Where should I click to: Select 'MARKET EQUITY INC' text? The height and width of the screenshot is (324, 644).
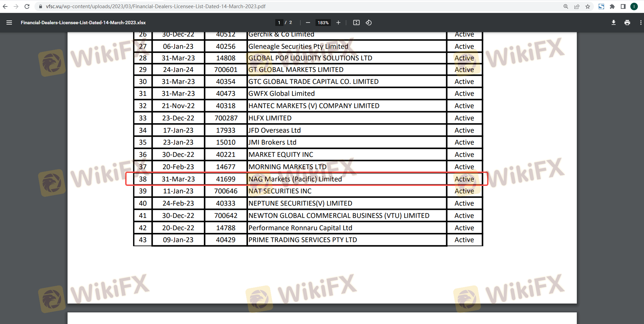point(281,154)
